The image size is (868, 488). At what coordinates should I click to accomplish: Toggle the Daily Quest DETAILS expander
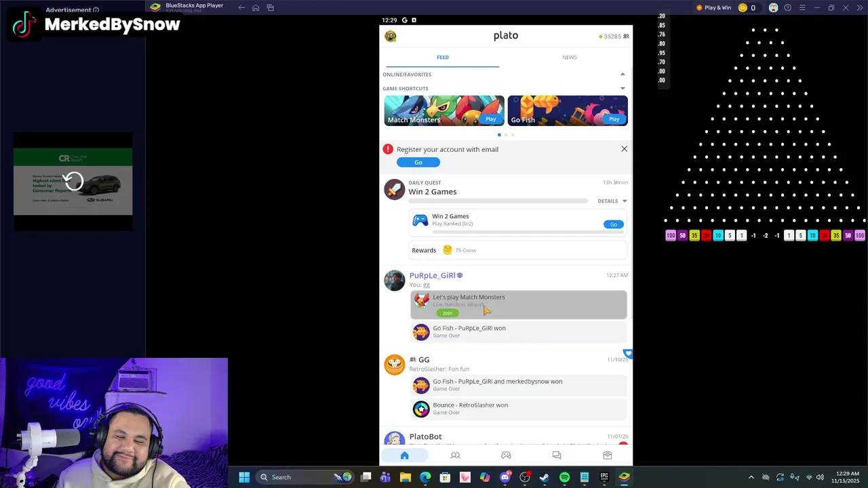tap(612, 201)
